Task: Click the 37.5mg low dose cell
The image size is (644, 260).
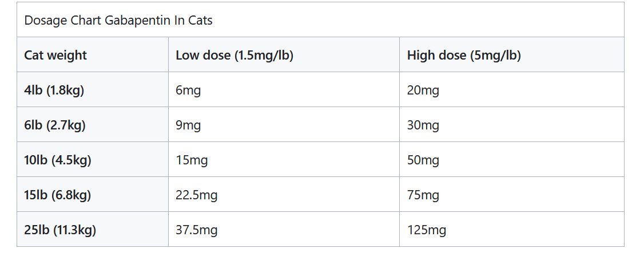Action: tap(196, 230)
